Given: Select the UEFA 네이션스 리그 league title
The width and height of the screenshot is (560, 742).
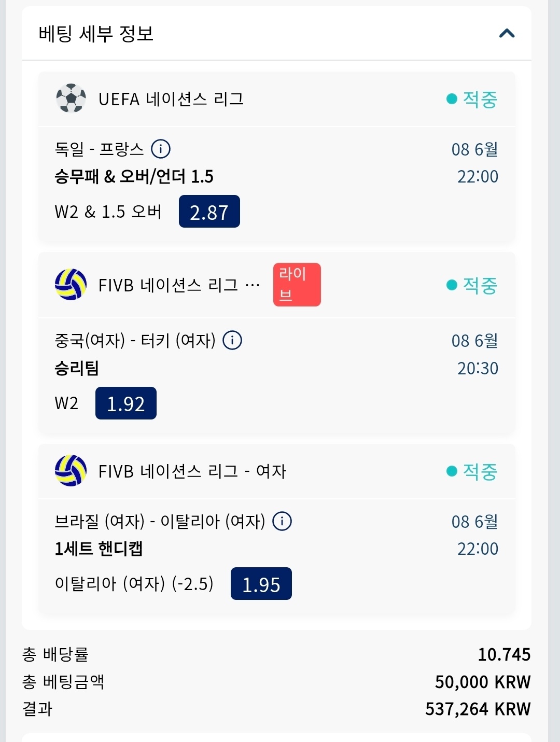Looking at the screenshot, I should pos(171,99).
